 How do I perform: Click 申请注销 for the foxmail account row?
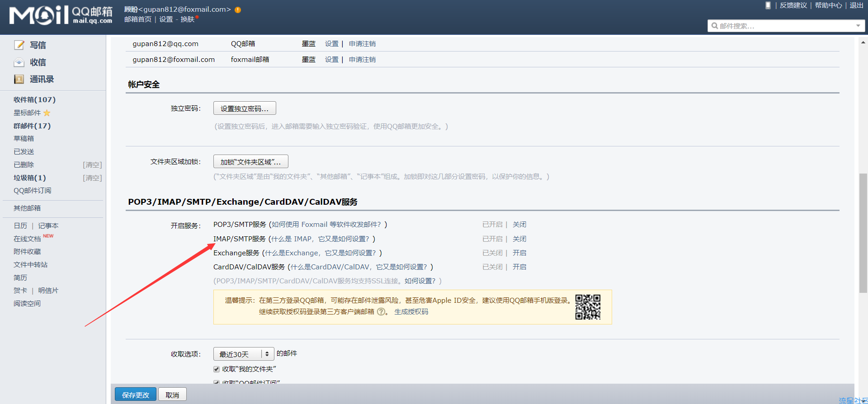362,60
